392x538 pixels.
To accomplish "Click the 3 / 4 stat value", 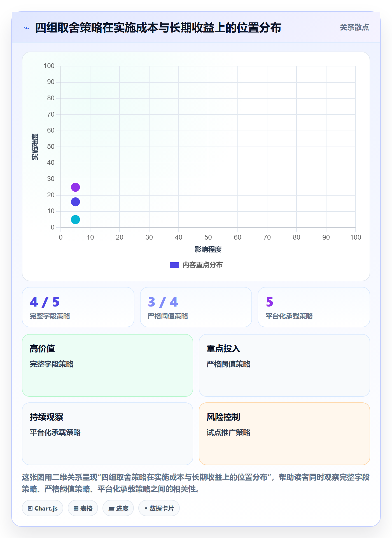I will coord(163,302).
